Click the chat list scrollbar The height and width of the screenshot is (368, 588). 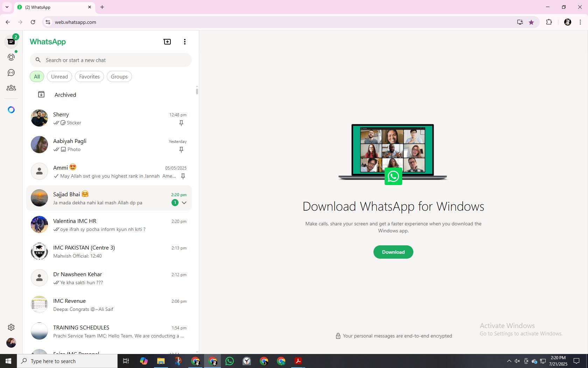(x=197, y=91)
